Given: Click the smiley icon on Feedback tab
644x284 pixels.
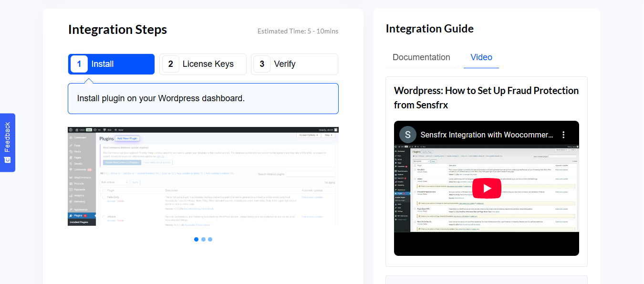Looking at the screenshot, I should [7, 159].
